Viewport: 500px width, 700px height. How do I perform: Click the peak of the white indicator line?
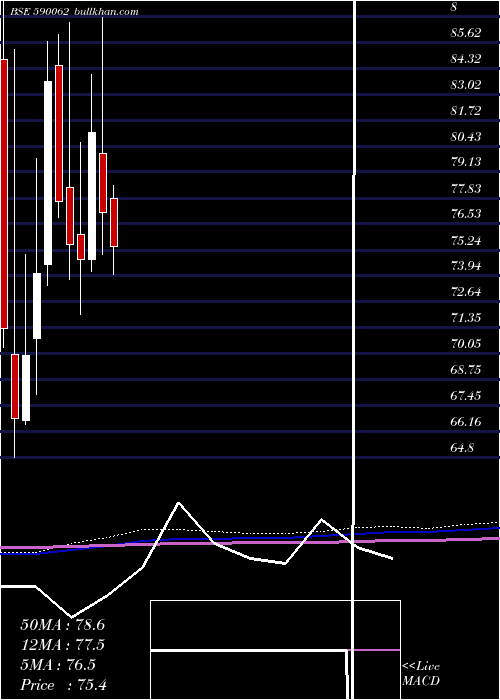pos(179,503)
